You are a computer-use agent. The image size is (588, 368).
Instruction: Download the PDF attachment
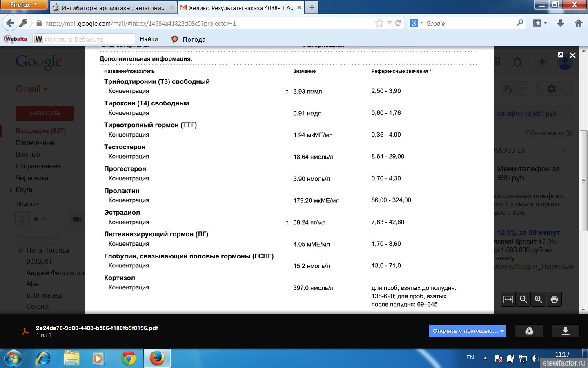point(565,331)
